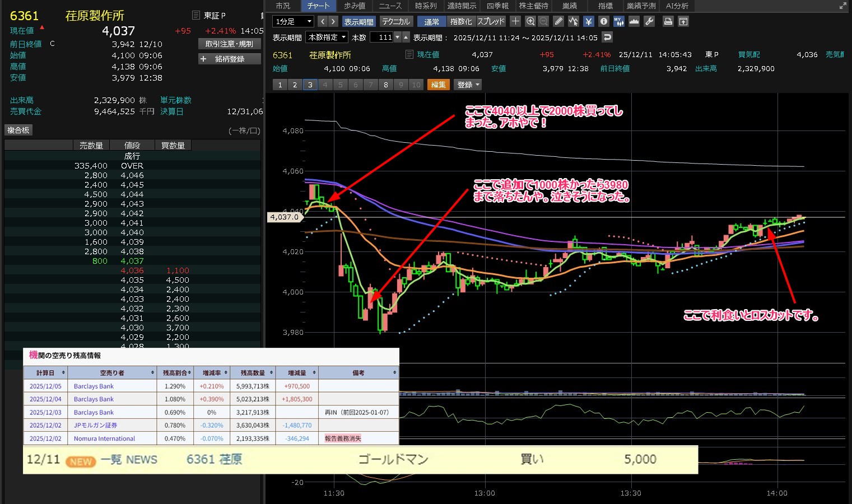The height and width of the screenshot is (504, 852).
Task: Open the 四季報 tab
Action: point(497,6)
